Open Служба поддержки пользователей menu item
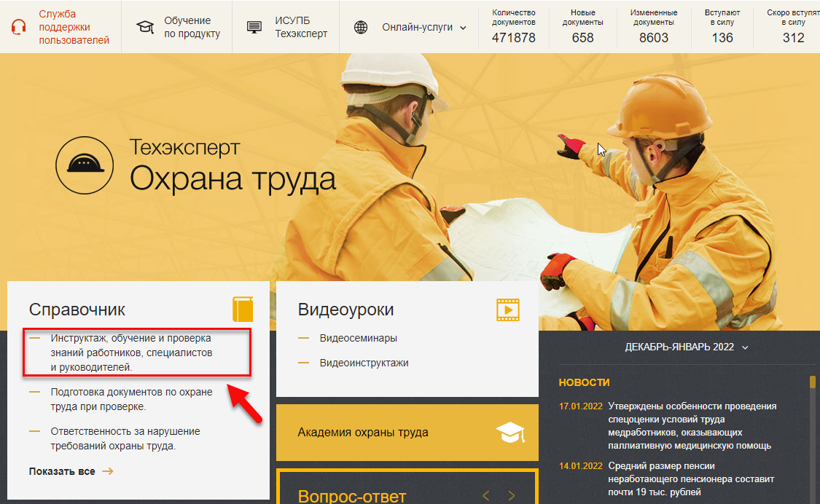 coord(74,27)
